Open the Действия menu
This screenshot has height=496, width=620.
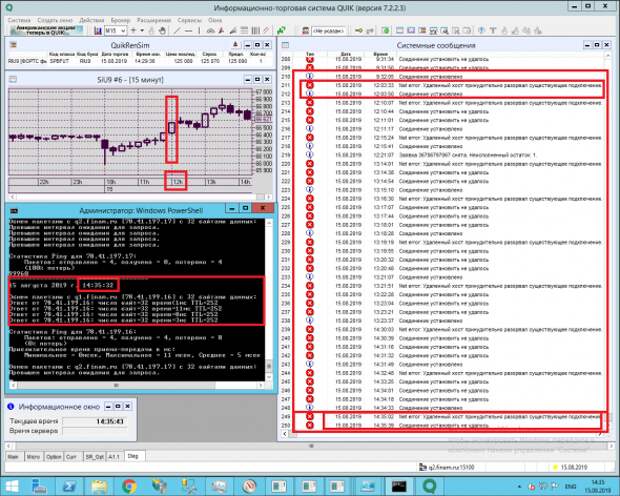[92, 20]
